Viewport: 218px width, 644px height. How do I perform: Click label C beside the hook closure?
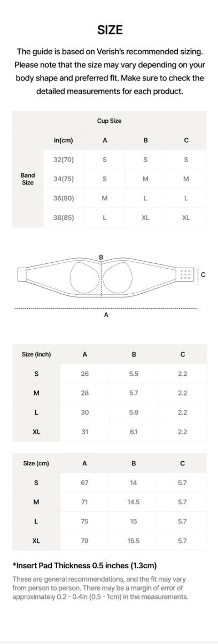[203, 275]
